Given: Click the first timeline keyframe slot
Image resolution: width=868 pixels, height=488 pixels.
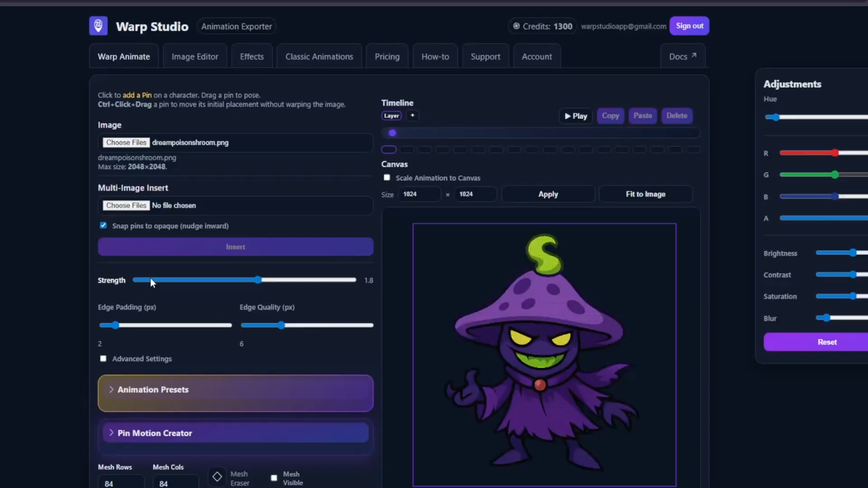Looking at the screenshot, I should click(x=389, y=150).
